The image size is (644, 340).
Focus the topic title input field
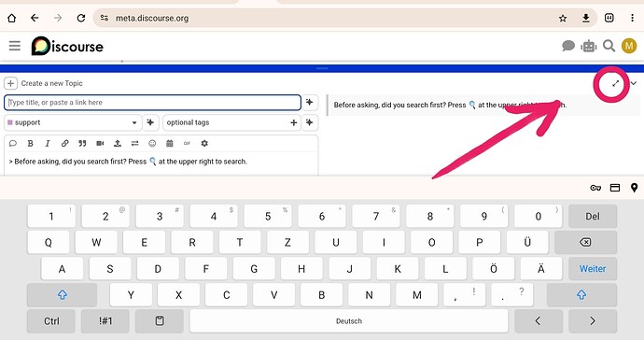[152, 103]
